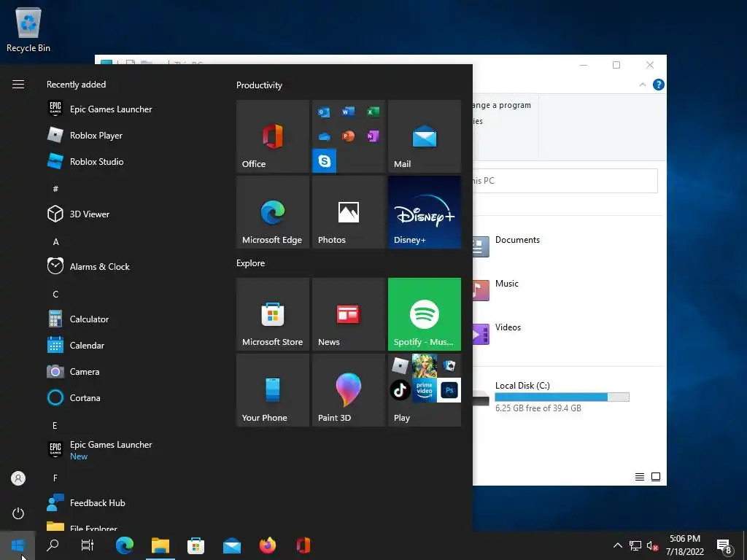Open the Your Phone tile
The width and height of the screenshot is (747, 560).
click(273, 390)
